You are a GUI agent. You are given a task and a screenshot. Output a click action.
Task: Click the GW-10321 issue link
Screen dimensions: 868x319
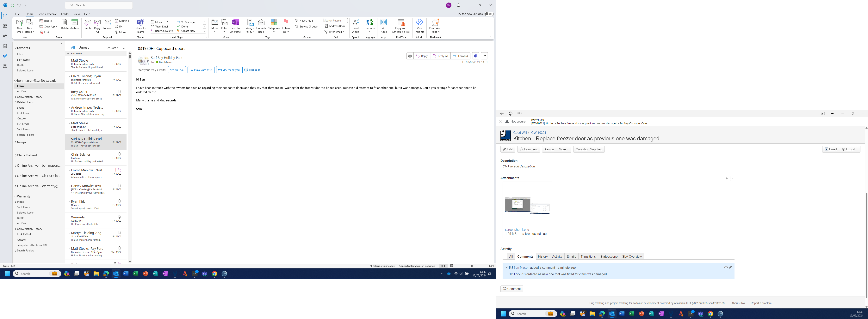point(538,133)
